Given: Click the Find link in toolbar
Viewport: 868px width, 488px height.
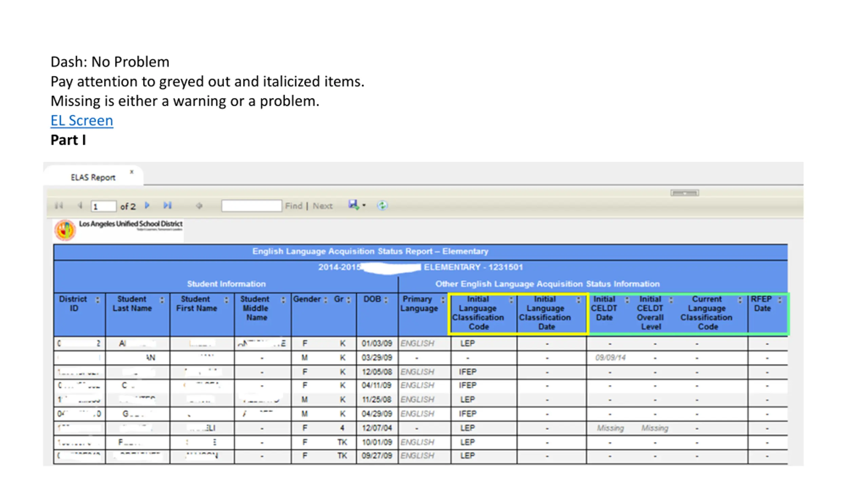Looking at the screenshot, I should pyautogui.click(x=293, y=206).
